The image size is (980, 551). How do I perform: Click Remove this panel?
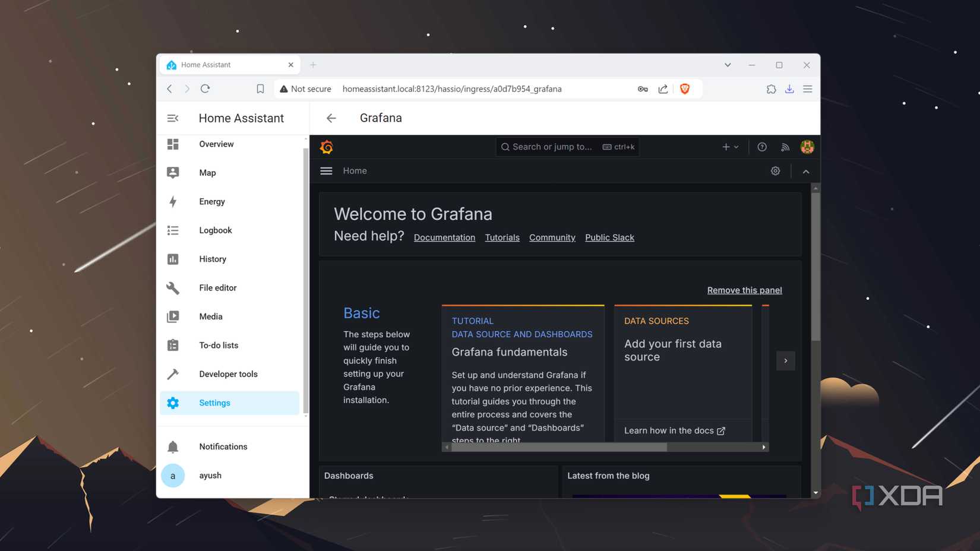[744, 290]
